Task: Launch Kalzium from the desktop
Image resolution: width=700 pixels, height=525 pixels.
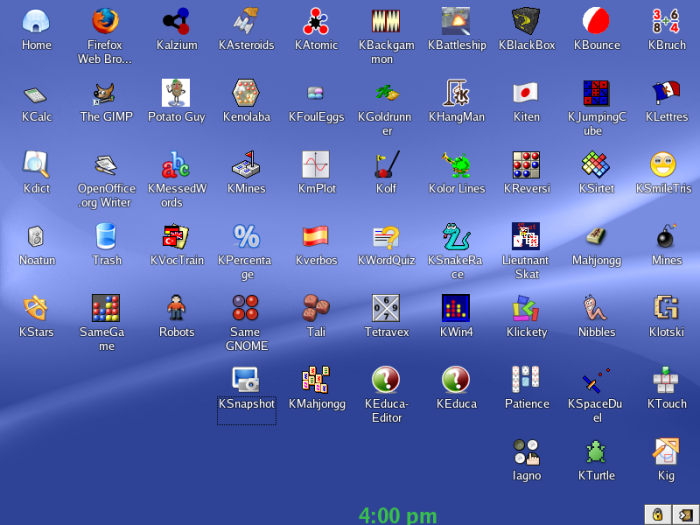Action: (x=176, y=21)
